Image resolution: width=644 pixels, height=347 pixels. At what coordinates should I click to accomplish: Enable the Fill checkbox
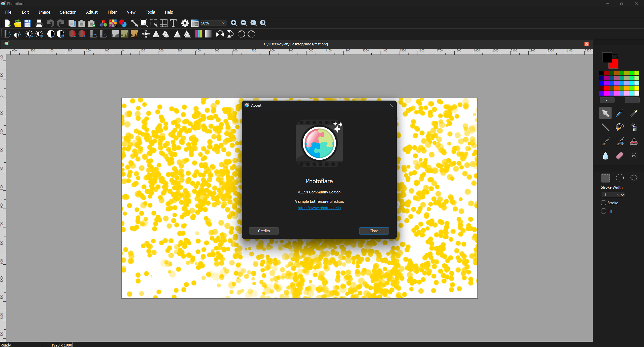click(603, 211)
